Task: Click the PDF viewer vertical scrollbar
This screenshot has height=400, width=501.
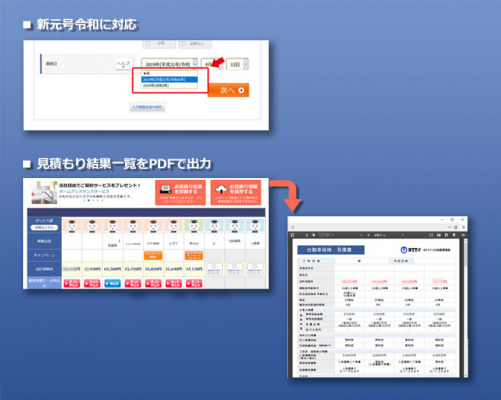Action: coord(465,307)
